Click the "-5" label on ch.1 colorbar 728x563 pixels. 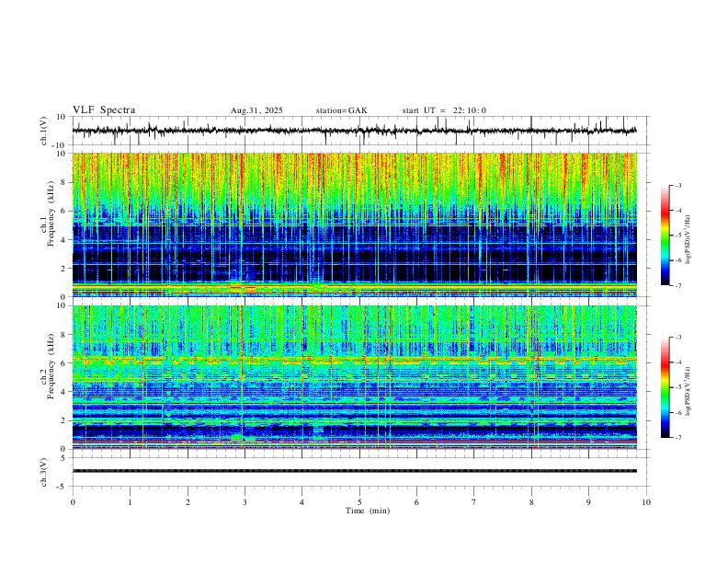point(678,236)
